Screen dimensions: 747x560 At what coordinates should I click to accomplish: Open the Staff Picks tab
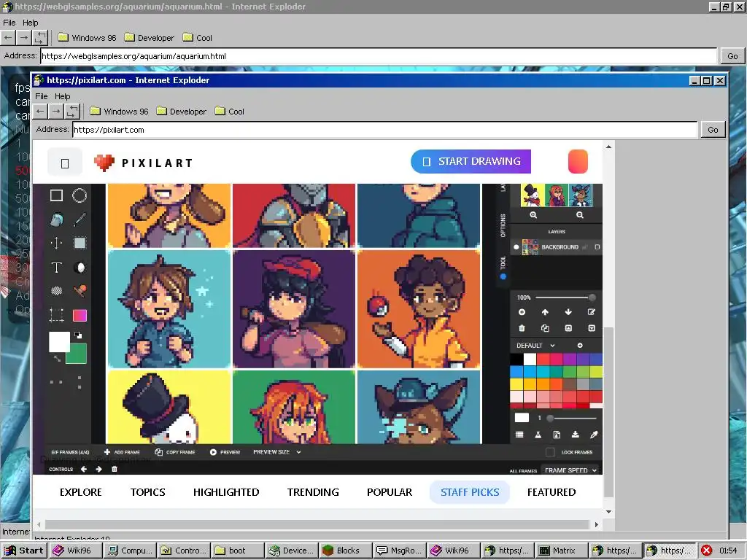[x=470, y=492]
